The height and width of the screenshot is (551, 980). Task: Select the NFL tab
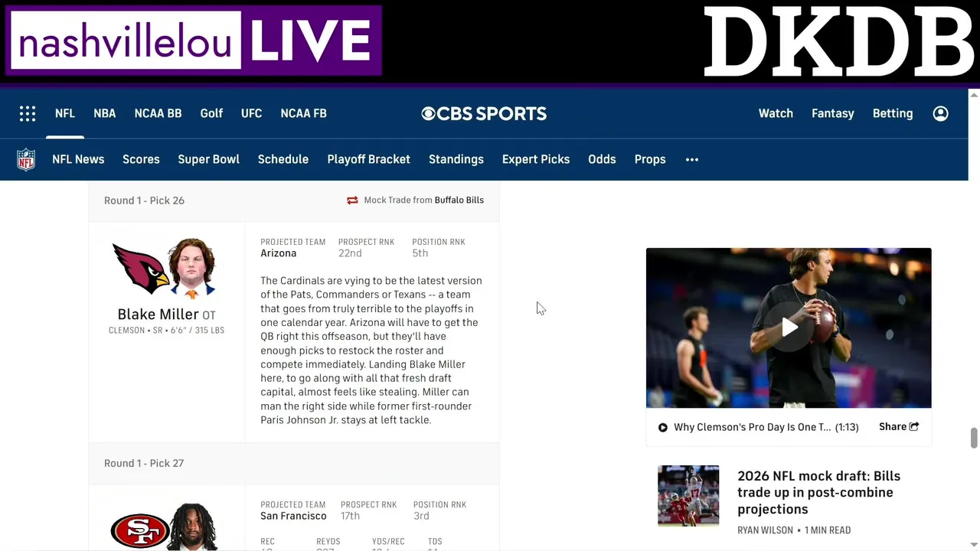(65, 113)
